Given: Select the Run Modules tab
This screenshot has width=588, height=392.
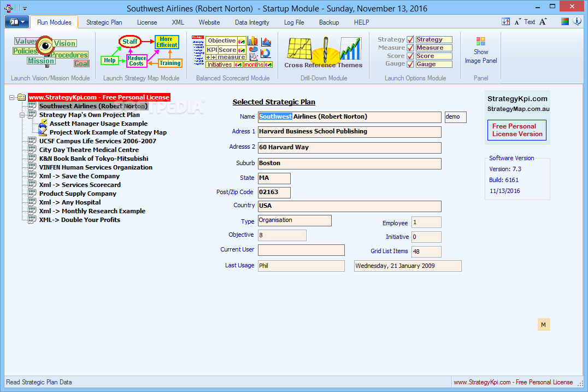Looking at the screenshot, I should [54, 22].
